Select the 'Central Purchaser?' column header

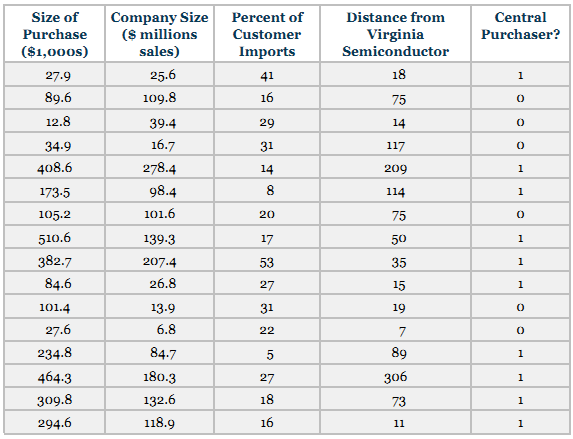pos(520,34)
